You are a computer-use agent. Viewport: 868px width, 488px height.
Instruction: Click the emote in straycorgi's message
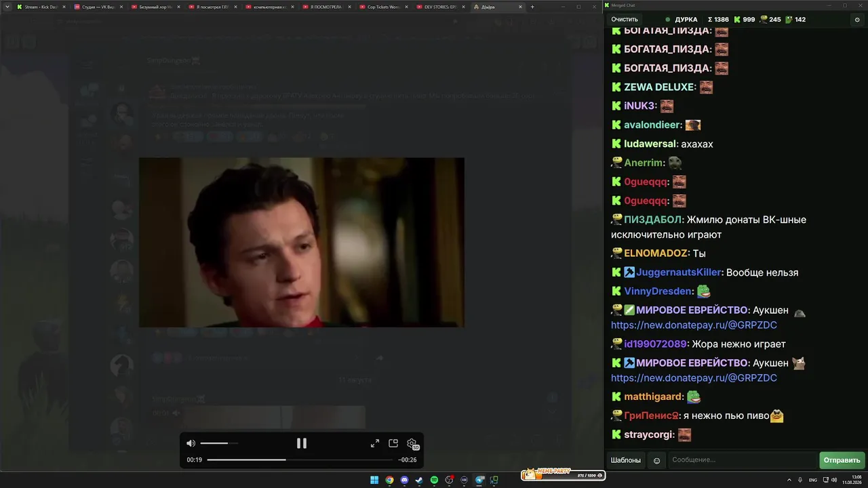(x=685, y=435)
